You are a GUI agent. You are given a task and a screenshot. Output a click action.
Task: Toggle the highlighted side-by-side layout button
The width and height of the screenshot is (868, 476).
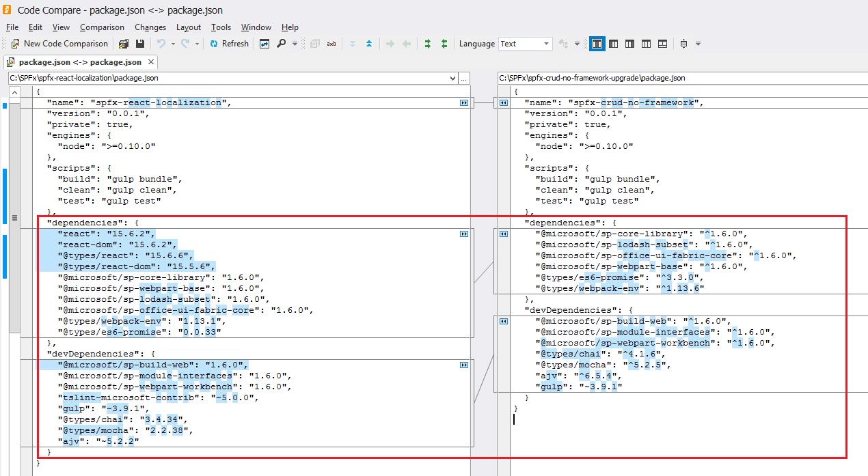tap(597, 44)
